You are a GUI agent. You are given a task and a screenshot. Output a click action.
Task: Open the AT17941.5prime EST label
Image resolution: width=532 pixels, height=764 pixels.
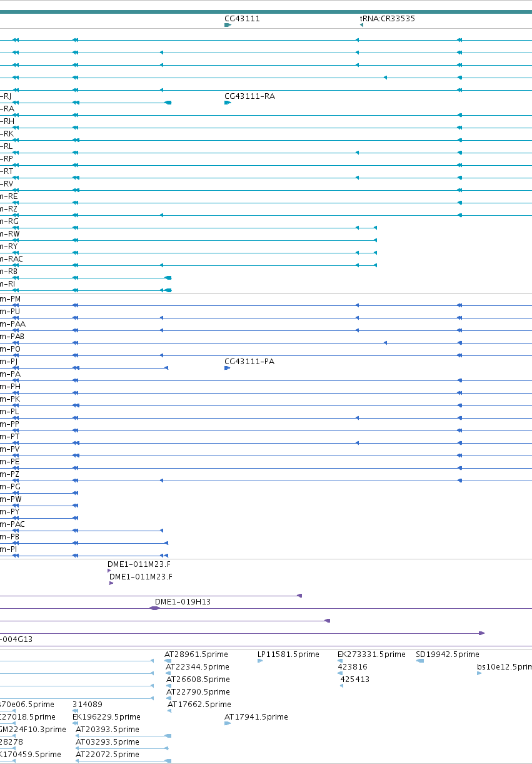pyautogui.click(x=256, y=717)
